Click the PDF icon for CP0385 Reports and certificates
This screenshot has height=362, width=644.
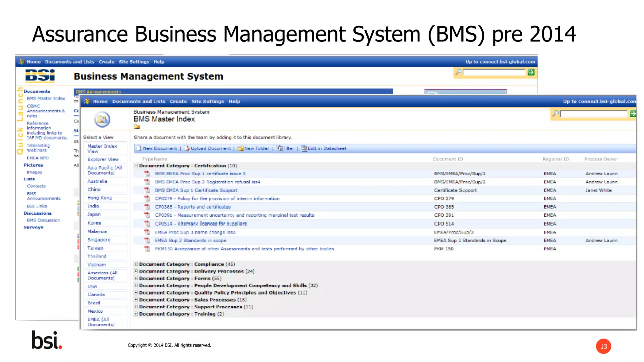coord(147,207)
